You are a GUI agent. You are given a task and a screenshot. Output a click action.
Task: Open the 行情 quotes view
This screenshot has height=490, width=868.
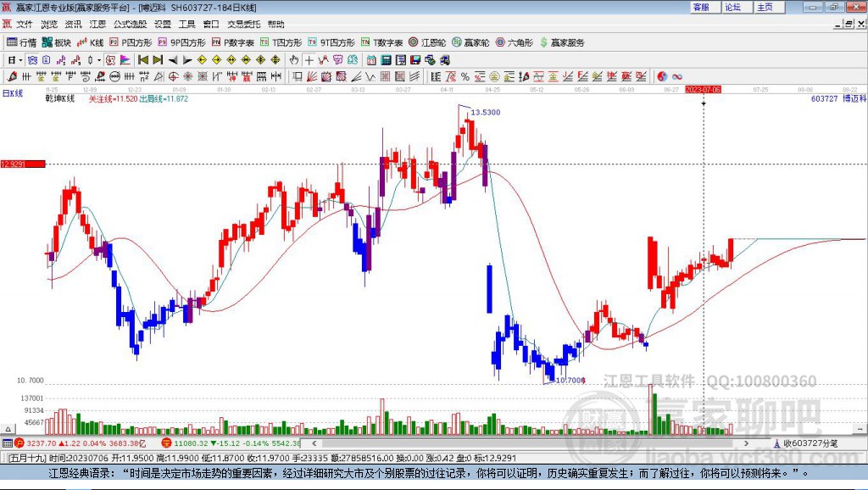21,42
